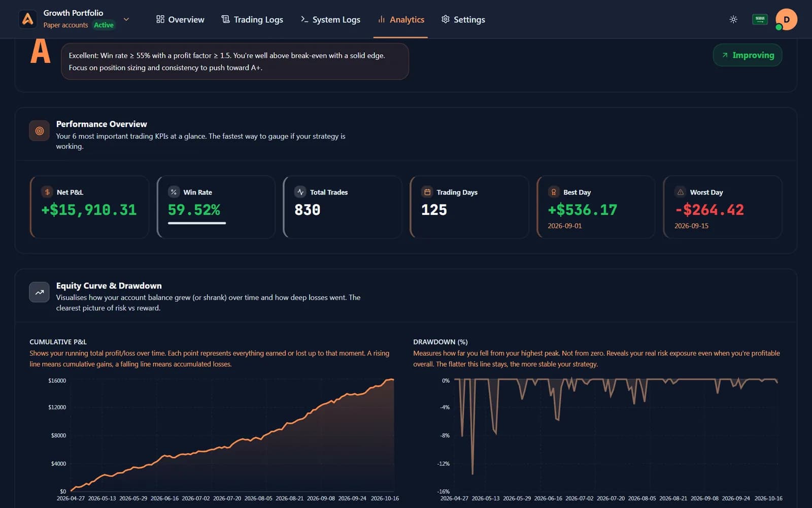Click the Total Trades value 830
This screenshot has height=508, width=812.
tap(308, 210)
